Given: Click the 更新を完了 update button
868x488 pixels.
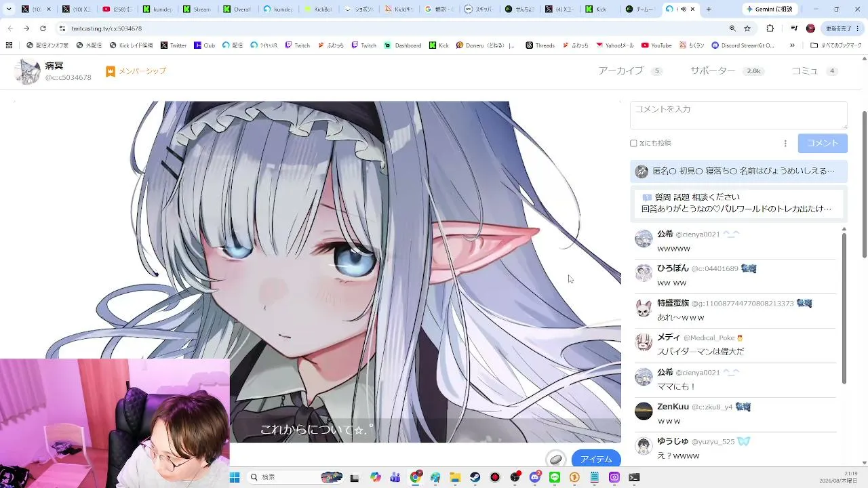Looking at the screenshot, I should 842,28.
